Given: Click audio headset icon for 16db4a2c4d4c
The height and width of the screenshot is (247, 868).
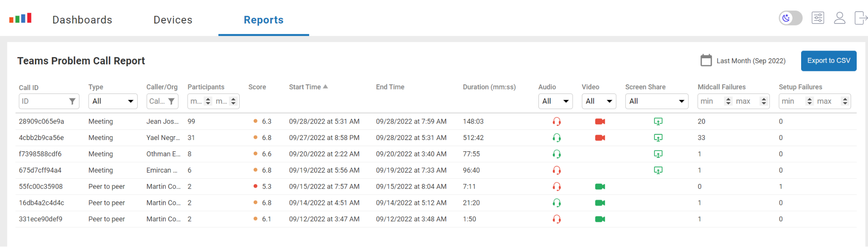Looking at the screenshot, I should 556,203.
